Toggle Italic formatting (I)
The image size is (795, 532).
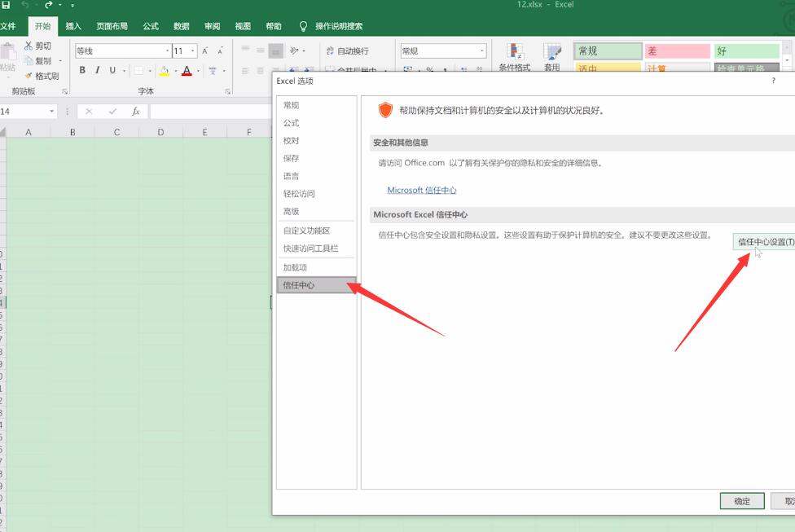(x=98, y=71)
